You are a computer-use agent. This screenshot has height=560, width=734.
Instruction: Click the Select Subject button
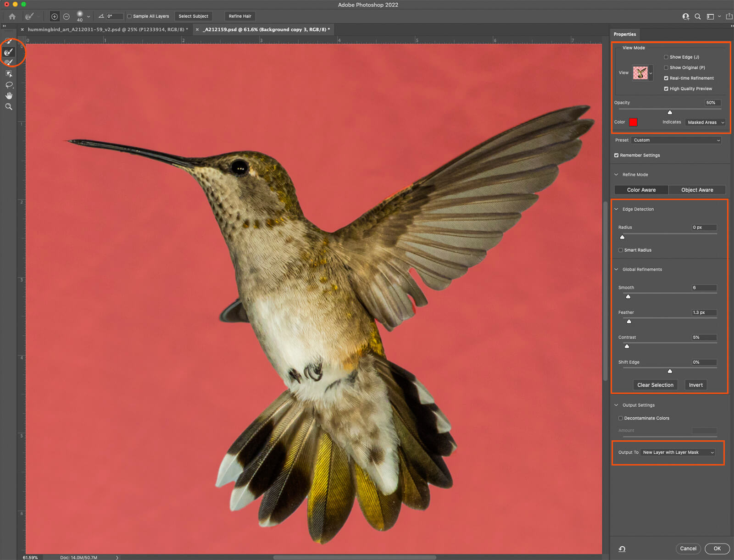tap(193, 17)
